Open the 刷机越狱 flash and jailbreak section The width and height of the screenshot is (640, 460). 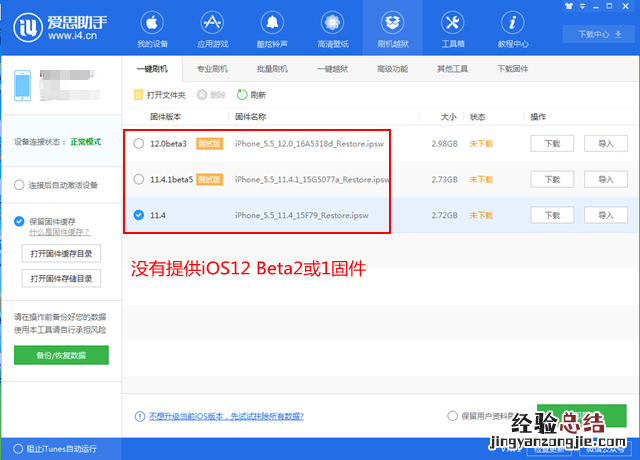393,30
